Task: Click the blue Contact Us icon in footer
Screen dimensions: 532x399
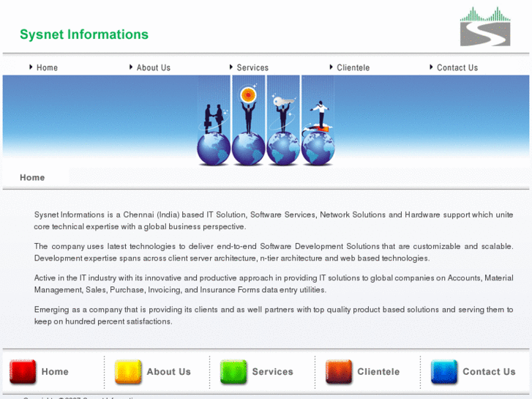Action: 444,372
